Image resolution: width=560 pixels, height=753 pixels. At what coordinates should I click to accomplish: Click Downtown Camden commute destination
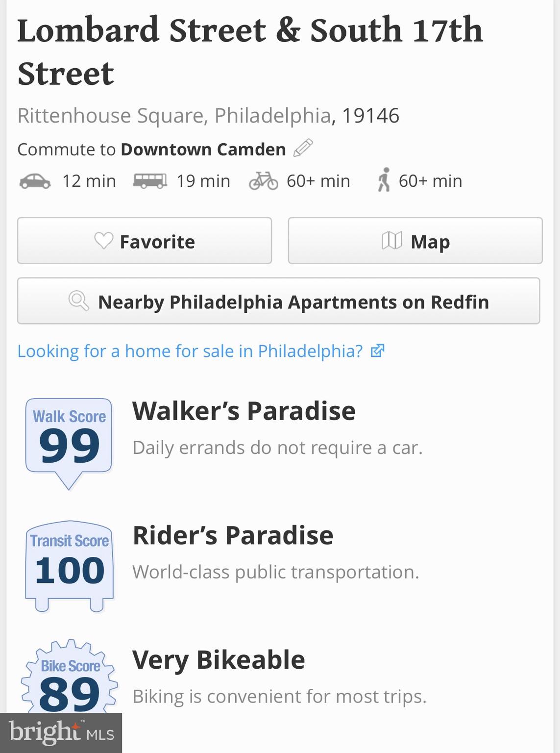coord(203,149)
